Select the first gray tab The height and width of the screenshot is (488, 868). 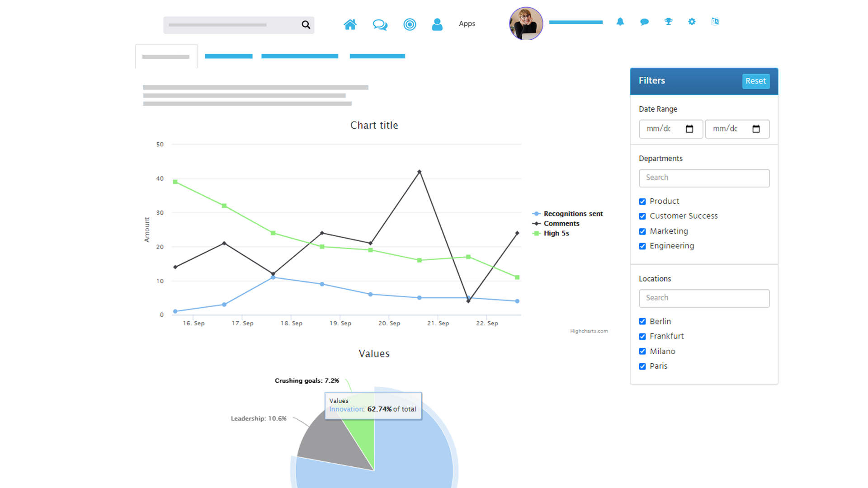(166, 56)
